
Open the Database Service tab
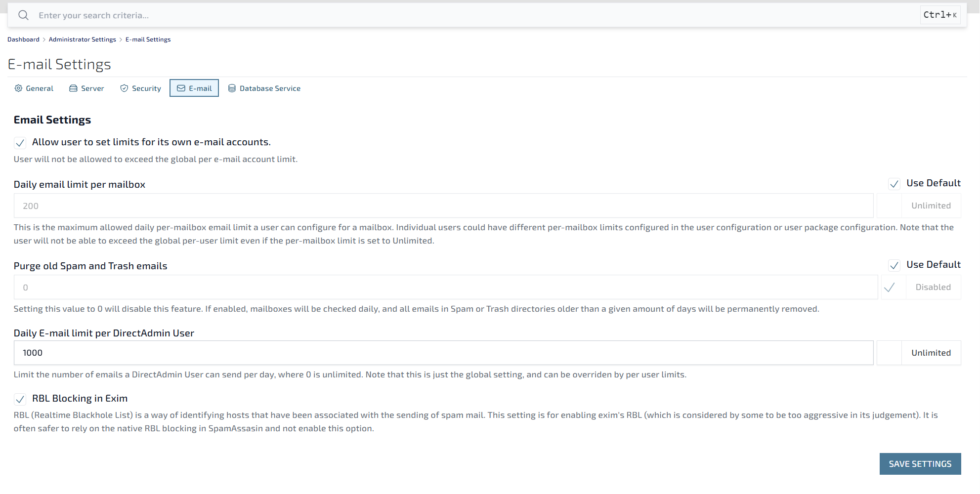tap(269, 88)
